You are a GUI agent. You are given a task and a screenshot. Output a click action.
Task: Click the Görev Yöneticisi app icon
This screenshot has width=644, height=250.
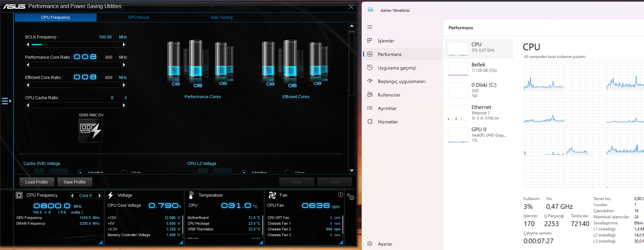[370, 10]
